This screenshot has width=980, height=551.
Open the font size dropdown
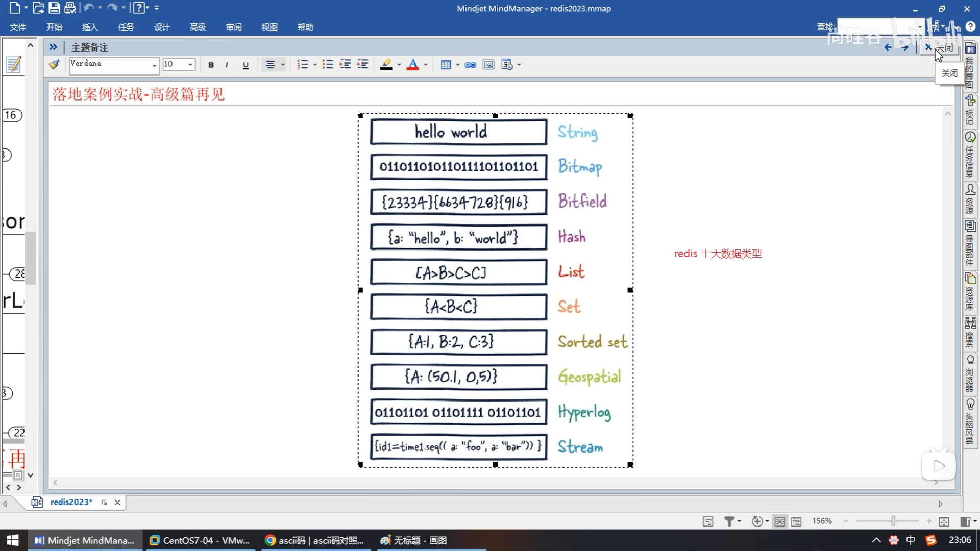[x=190, y=65]
